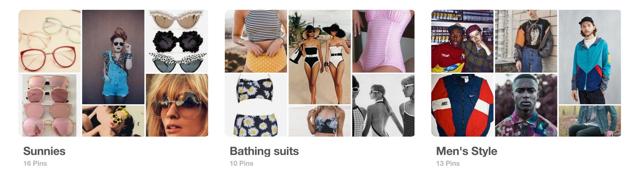Open the man in colorful patterned shirt pin
The image size is (644, 180).
coord(526,105)
